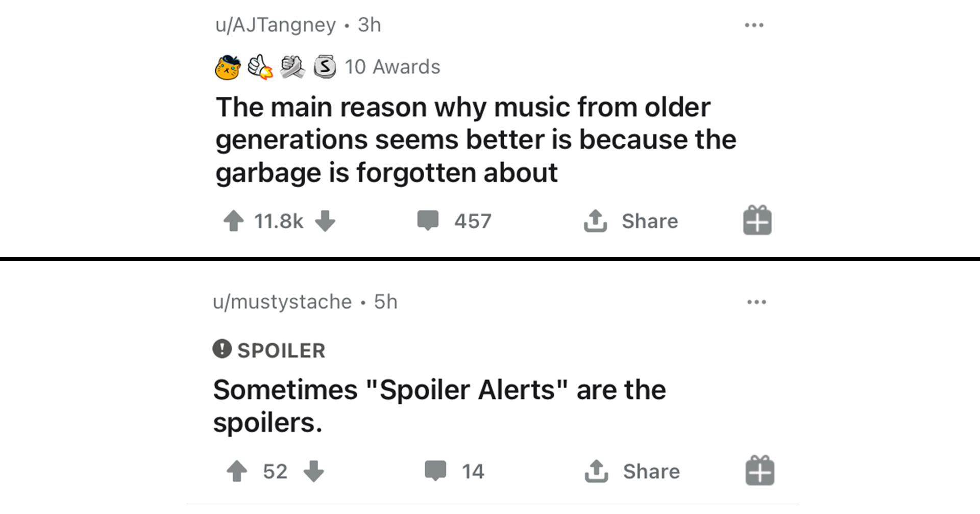The height and width of the screenshot is (514, 980).
Task: Share the Spoiler Alerts post
Action: [x=633, y=471]
